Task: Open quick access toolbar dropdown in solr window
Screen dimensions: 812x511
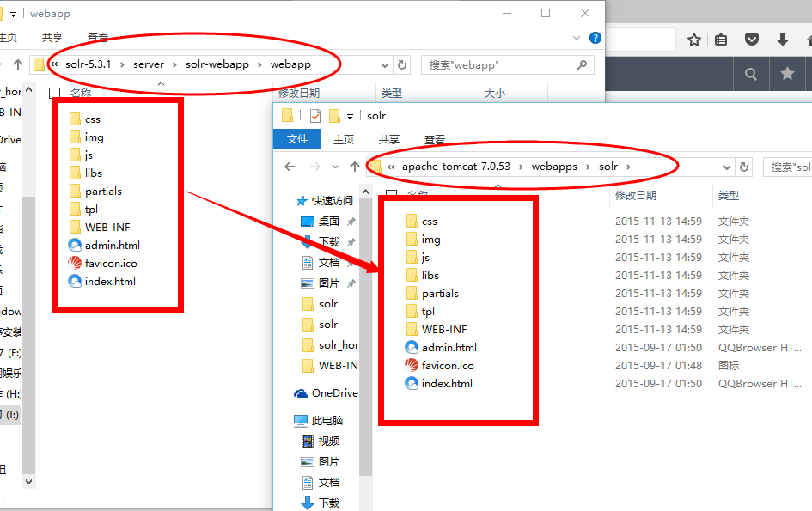Action: point(350,117)
